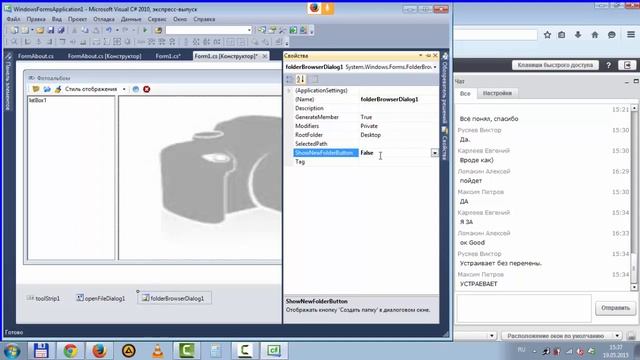This screenshot has width=640, height=360.
Task: Select listBox1 control on the form
Action: point(71,178)
